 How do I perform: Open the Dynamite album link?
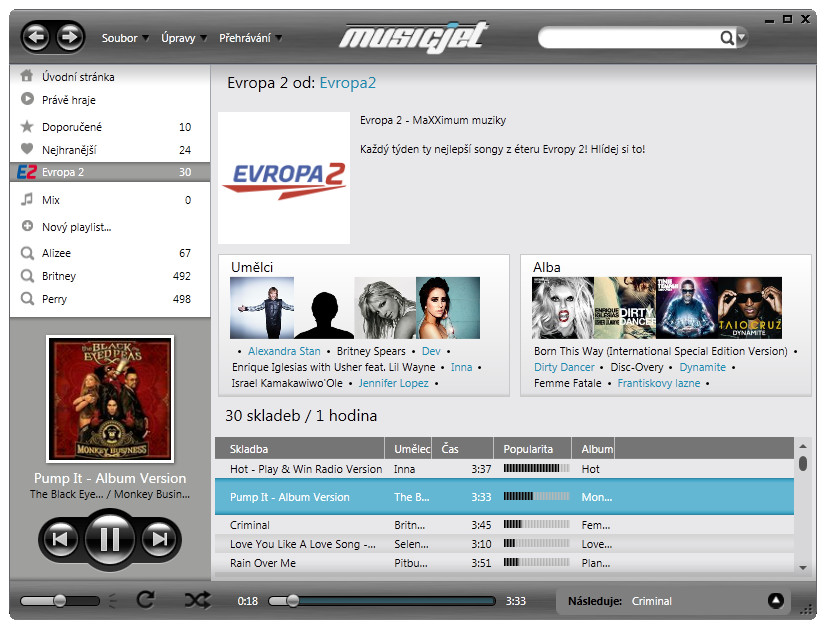point(702,367)
